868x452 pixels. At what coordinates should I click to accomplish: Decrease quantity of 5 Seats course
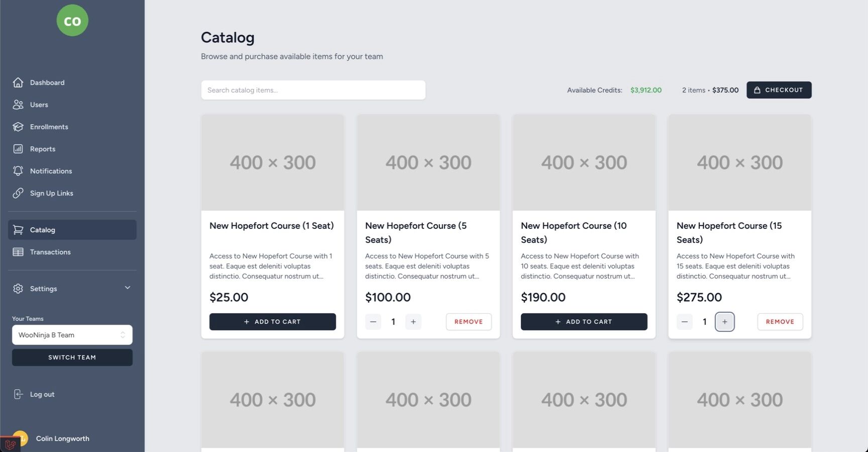(x=373, y=322)
